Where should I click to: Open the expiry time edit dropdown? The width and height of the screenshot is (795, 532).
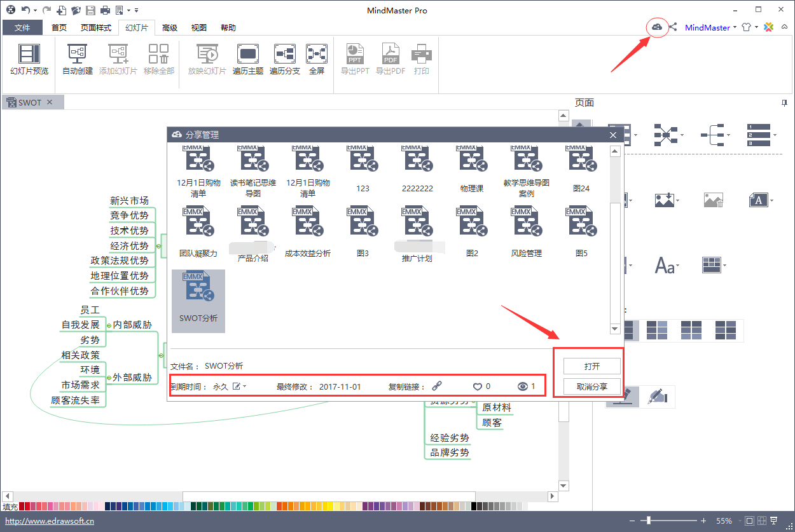[x=240, y=386]
